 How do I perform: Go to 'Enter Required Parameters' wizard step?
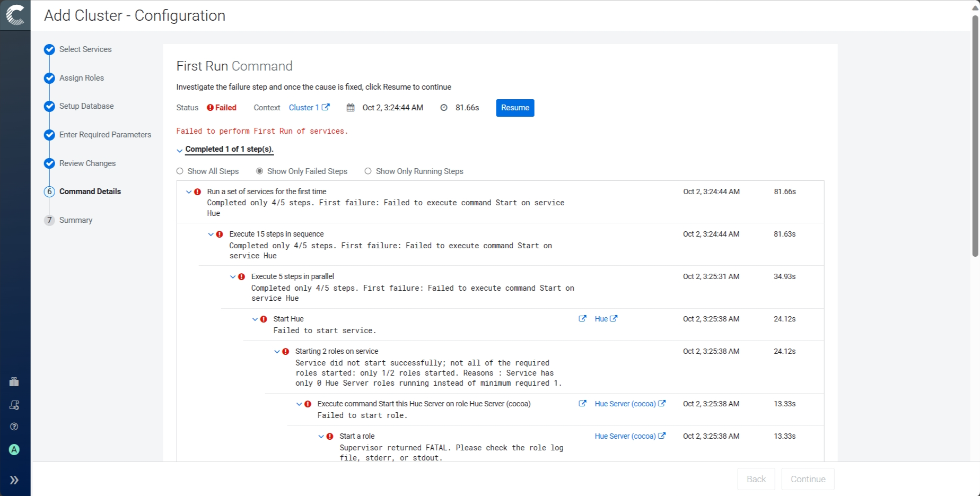(105, 135)
